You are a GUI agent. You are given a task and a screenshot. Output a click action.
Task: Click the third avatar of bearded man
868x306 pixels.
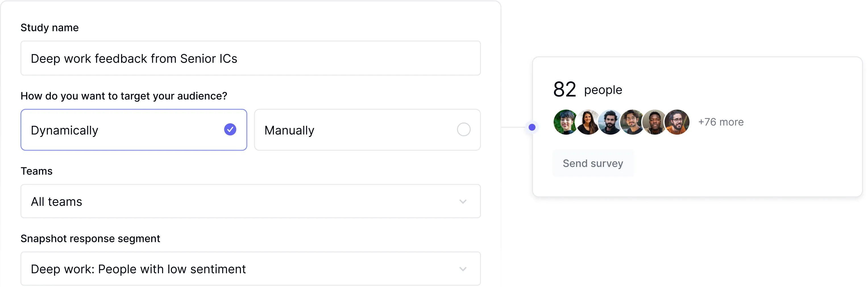[x=610, y=122]
